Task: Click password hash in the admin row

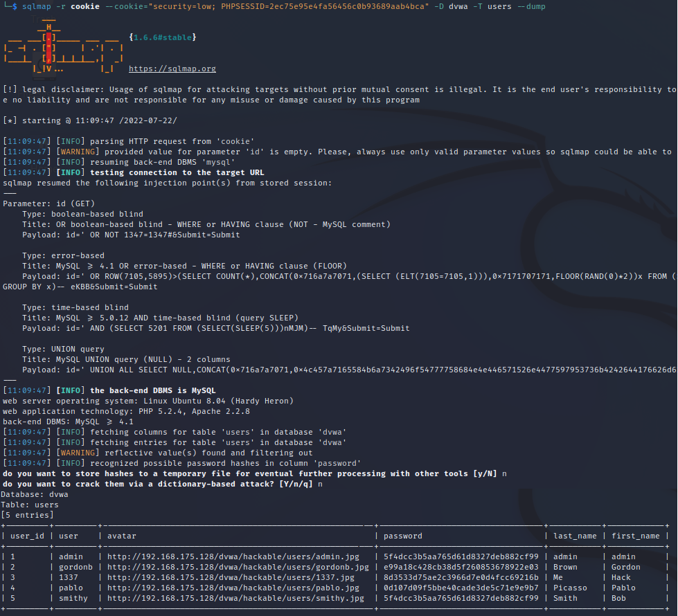Action: coord(461,556)
